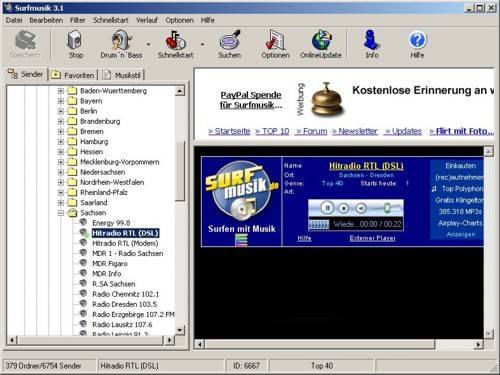Visit the Forum link
The width and height of the screenshot is (500, 375).
(x=311, y=131)
